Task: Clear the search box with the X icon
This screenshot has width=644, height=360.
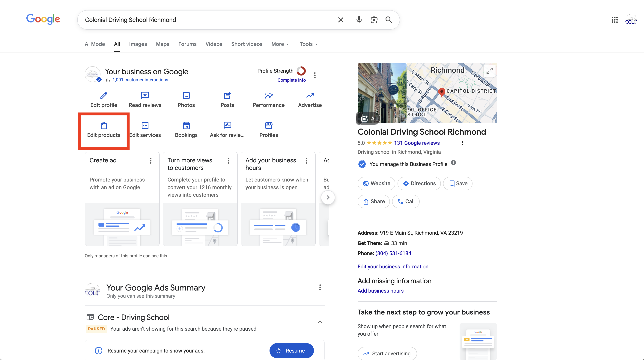Action: (341, 20)
